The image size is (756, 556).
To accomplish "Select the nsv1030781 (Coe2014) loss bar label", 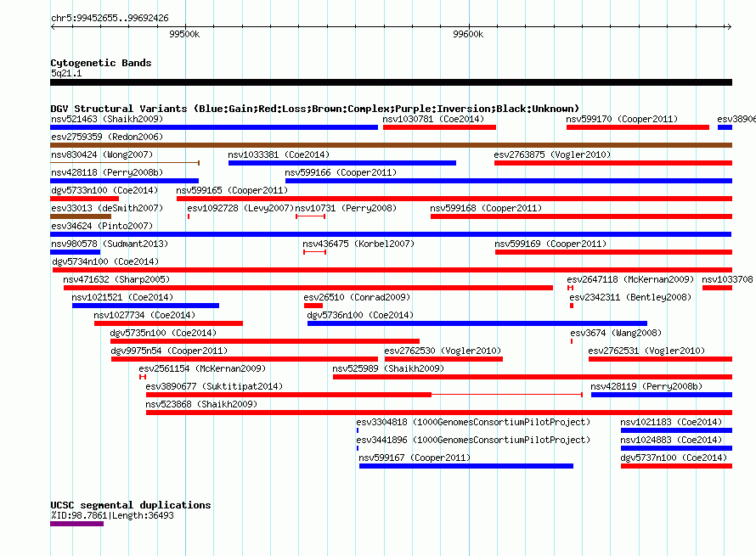I will coord(433,119).
